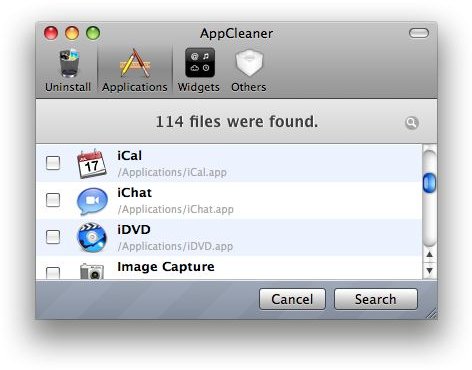Click the Search button
This screenshot has height=370, width=472.
(x=376, y=299)
